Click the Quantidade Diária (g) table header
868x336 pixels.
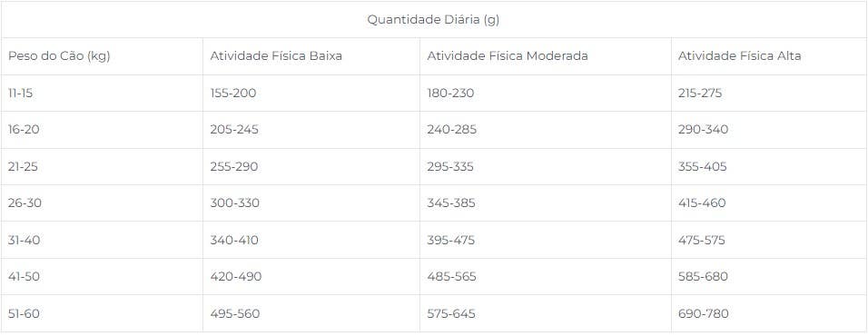(x=433, y=20)
